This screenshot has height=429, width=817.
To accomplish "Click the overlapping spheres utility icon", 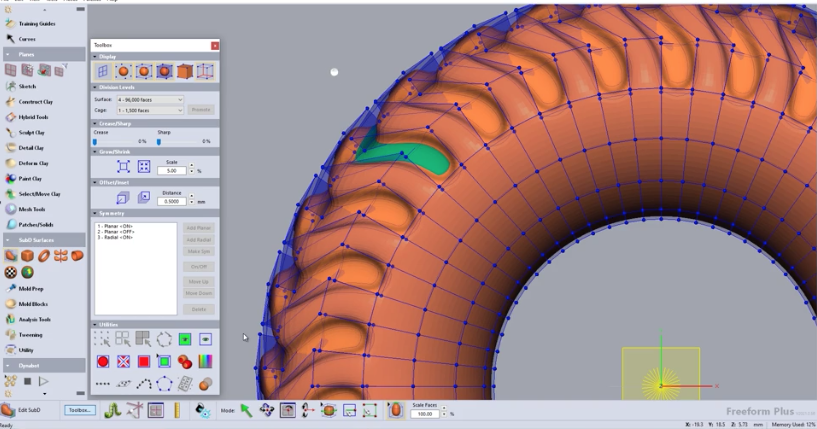I will click(205, 384).
